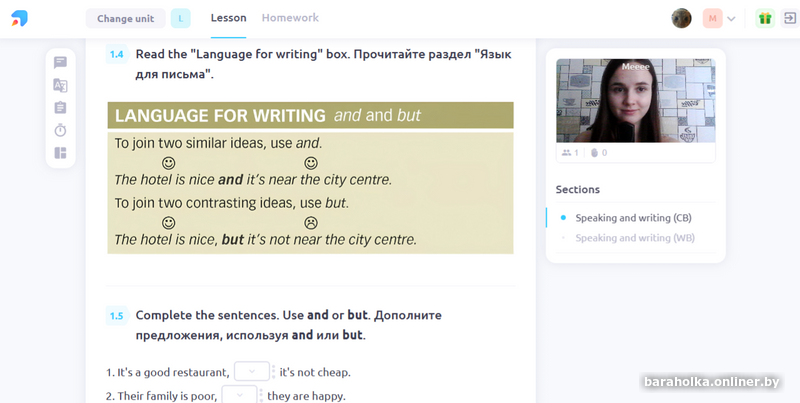Click the drag handle dots beside the sentence 2 dropdown

pyautogui.click(x=261, y=395)
